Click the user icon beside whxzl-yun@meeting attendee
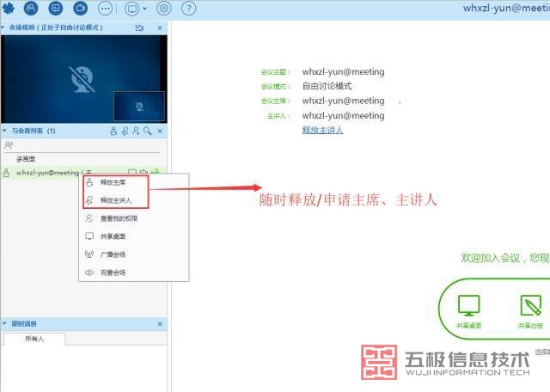Image resolution: width=550 pixels, height=392 pixels. click(x=6, y=172)
